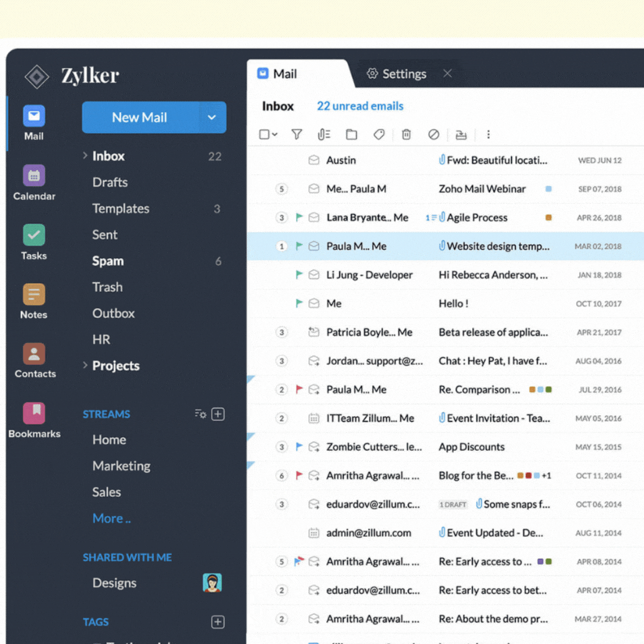Expand thread count 6 on Blog for the Be... email
This screenshot has width=644, height=644.
(x=281, y=476)
